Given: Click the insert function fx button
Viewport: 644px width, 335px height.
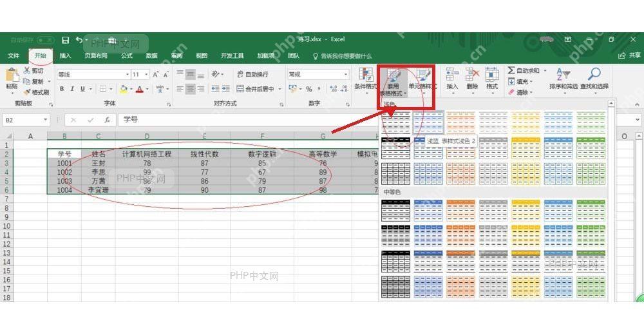Looking at the screenshot, I should point(107,120).
